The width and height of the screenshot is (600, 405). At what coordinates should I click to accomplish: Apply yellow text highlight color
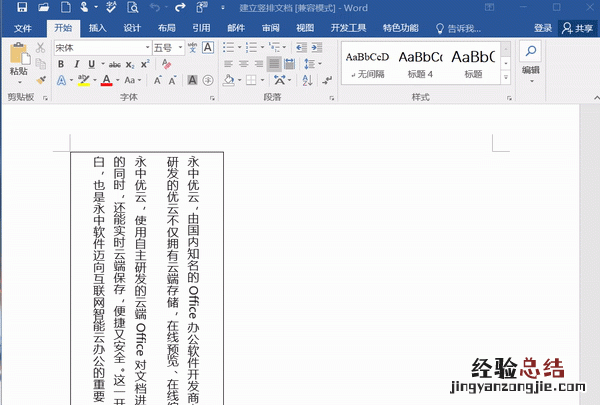(x=84, y=80)
